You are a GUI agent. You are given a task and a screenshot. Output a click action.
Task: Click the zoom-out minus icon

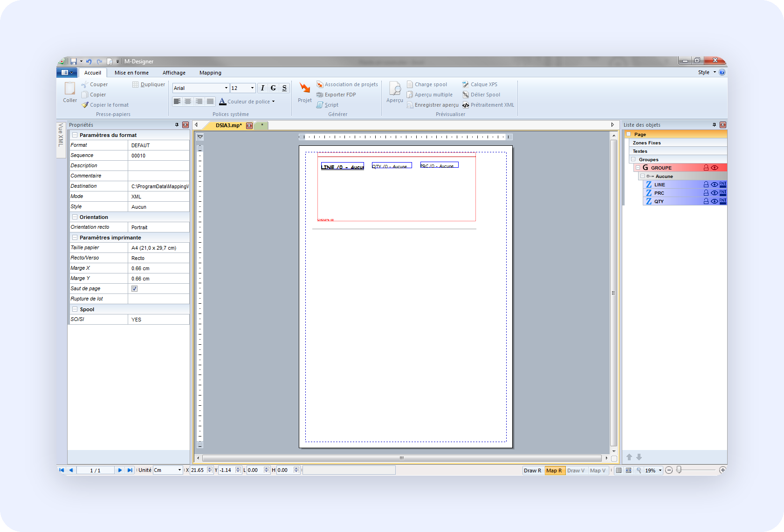(669, 470)
